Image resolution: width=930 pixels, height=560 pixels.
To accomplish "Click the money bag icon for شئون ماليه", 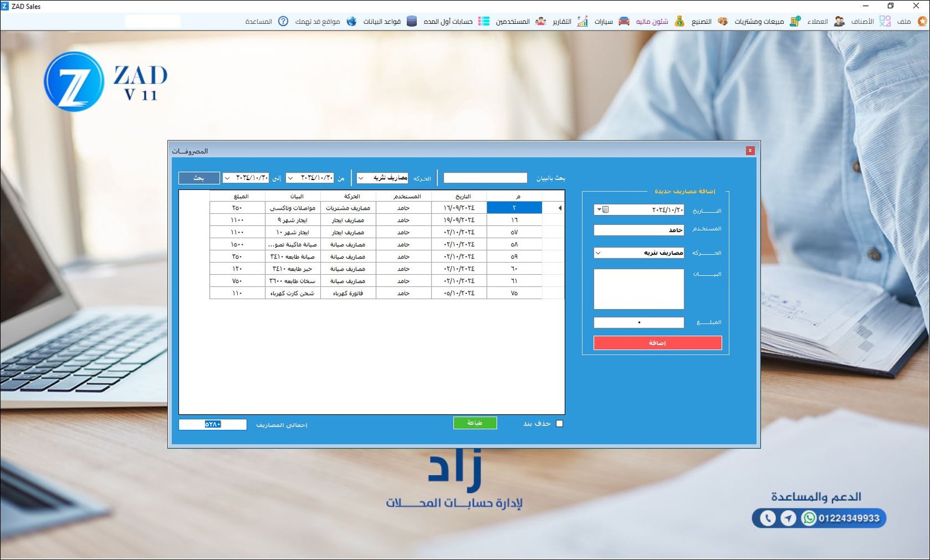I will [679, 21].
